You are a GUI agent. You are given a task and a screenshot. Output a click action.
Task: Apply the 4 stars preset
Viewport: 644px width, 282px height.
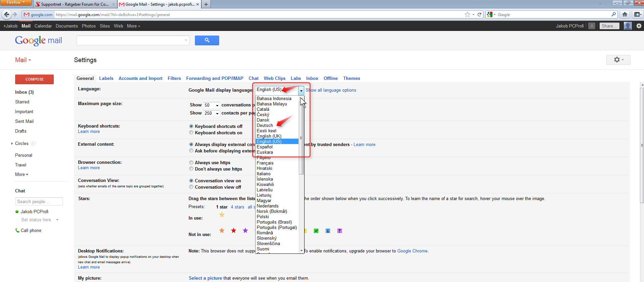tap(237, 207)
